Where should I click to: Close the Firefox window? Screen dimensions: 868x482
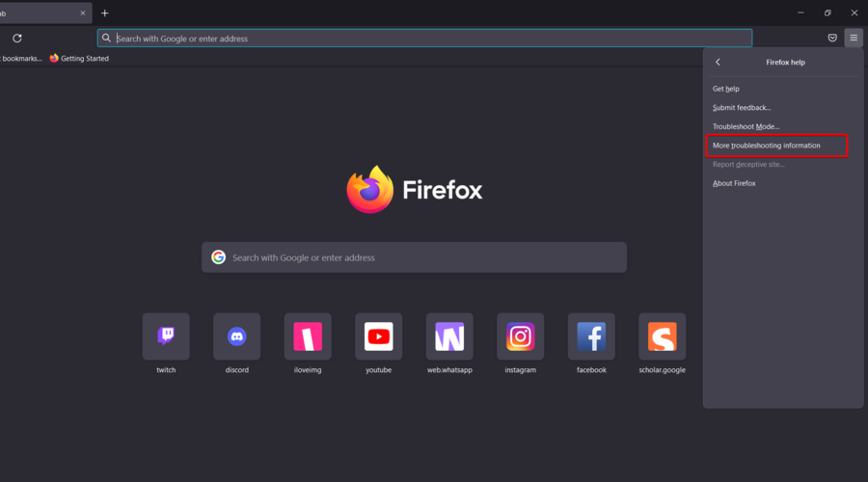854,13
